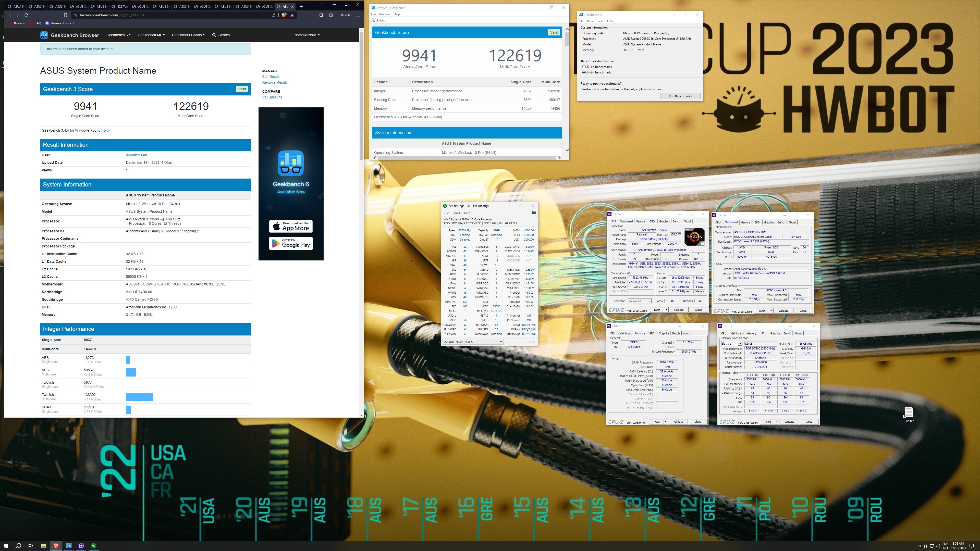Open the Revision Discord bookmark
Viewport: 980px width, 551px height.
(x=59, y=23)
